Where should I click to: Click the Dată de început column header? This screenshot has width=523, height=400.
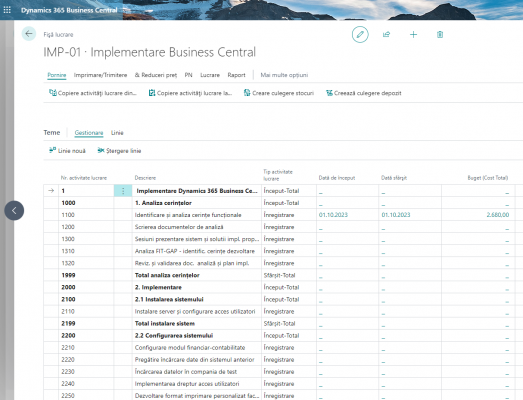pos(337,178)
